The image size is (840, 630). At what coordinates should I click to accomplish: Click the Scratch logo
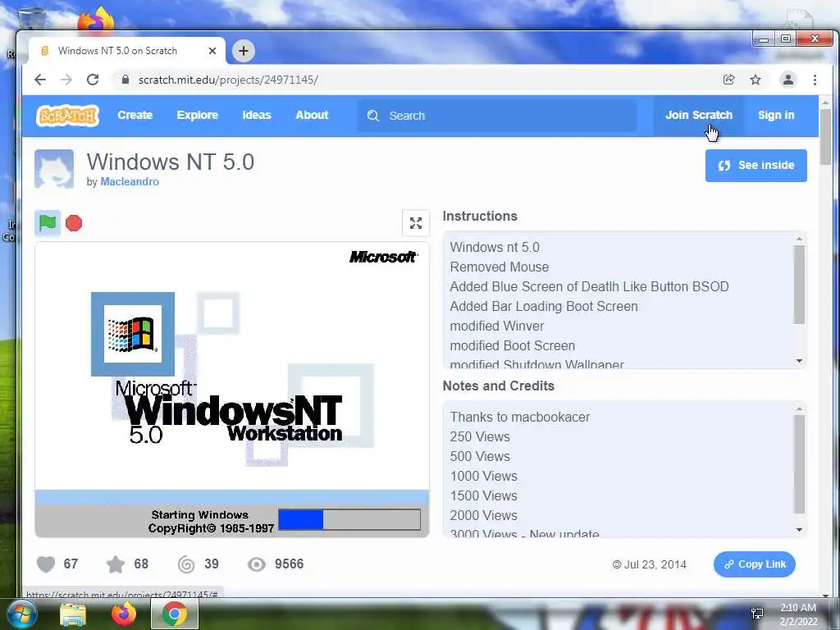point(67,115)
